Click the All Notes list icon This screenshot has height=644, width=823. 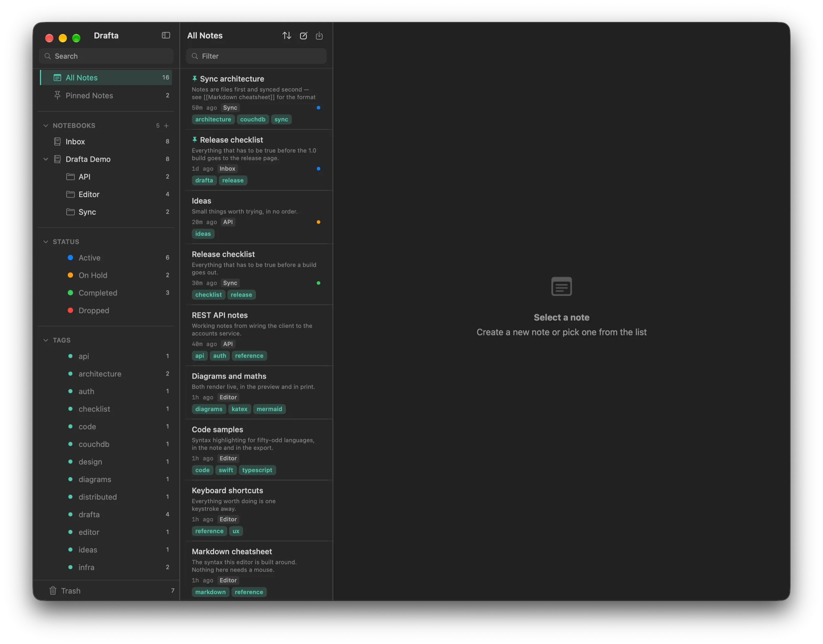click(x=57, y=78)
